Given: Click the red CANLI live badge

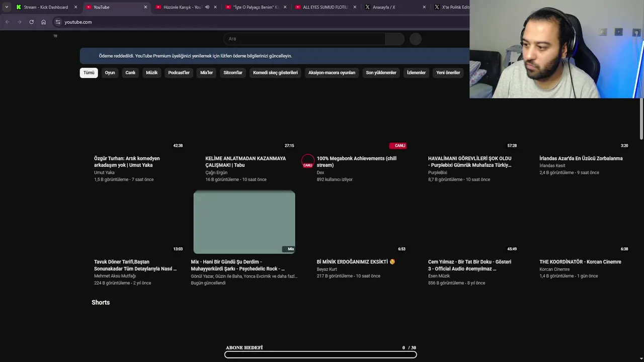Looking at the screenshot, I should pos(398,146).
